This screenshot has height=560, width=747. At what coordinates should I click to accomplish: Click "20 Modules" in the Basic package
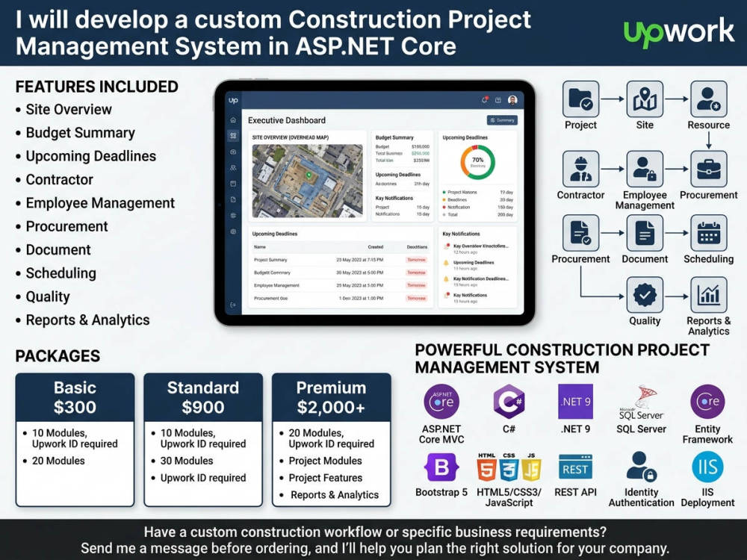pyautogui.click(x=58, y=461)
